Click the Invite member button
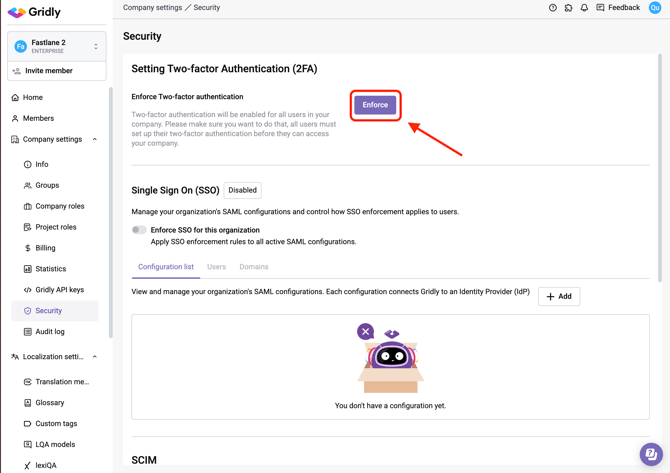 (x=48, y=71)
